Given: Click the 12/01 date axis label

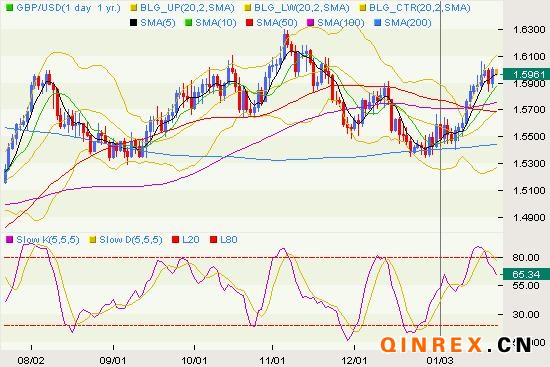Looking at the screenshot, I should click(x=354, y=360).
